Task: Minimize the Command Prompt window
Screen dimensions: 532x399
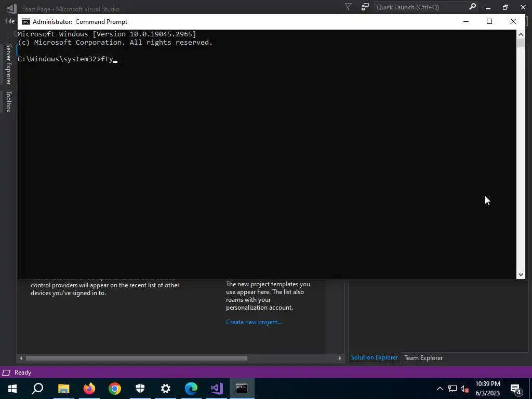Action: coord(466,22)
